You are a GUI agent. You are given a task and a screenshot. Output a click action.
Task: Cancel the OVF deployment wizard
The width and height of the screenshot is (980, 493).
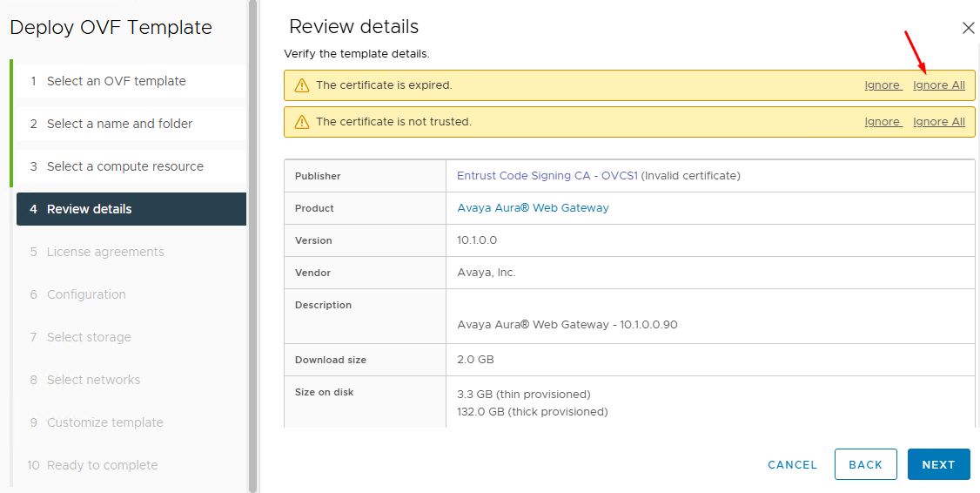792,464
